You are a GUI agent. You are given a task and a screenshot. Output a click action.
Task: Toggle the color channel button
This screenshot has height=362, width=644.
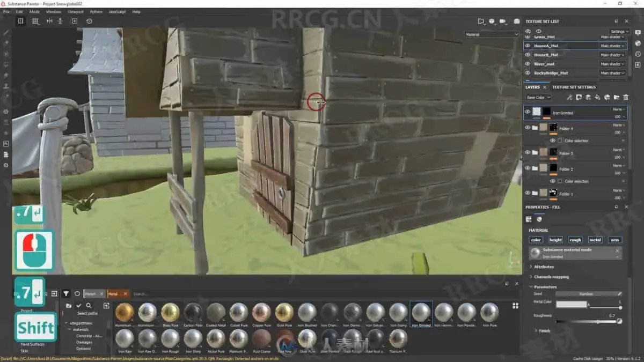pyautogui.click(x=536, y=240)
